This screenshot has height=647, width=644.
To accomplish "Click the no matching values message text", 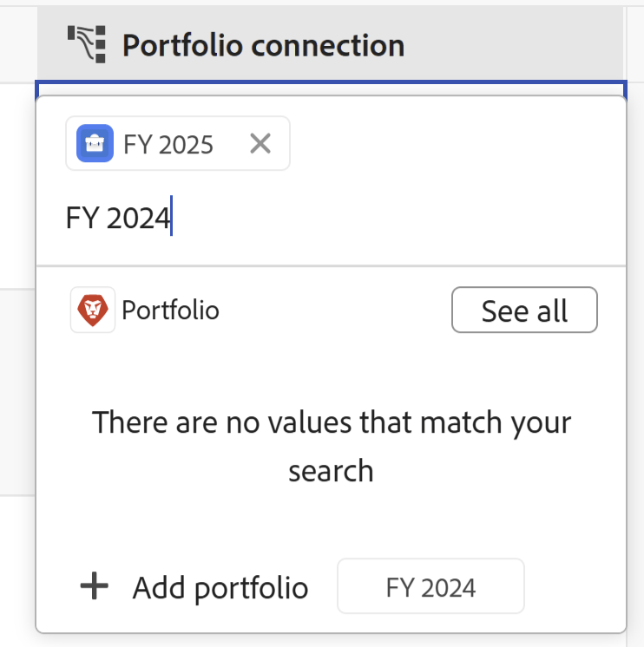I will 331,446.
